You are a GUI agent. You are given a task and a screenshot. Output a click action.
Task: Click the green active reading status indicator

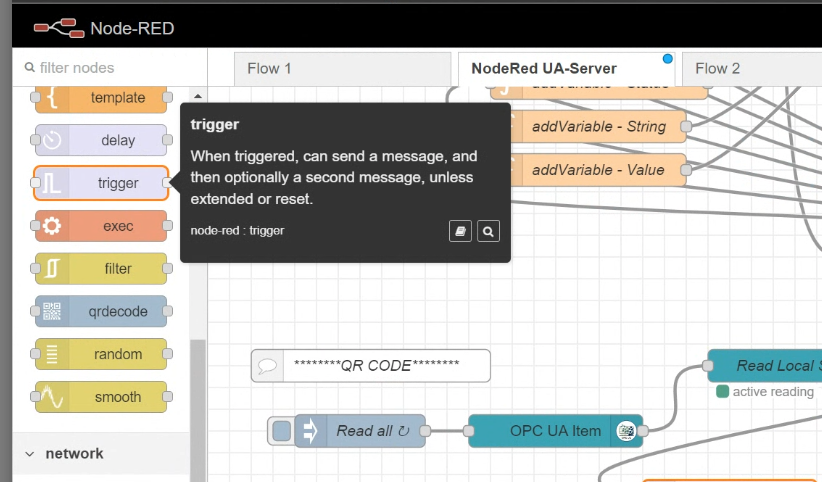(x=722, y=391)
